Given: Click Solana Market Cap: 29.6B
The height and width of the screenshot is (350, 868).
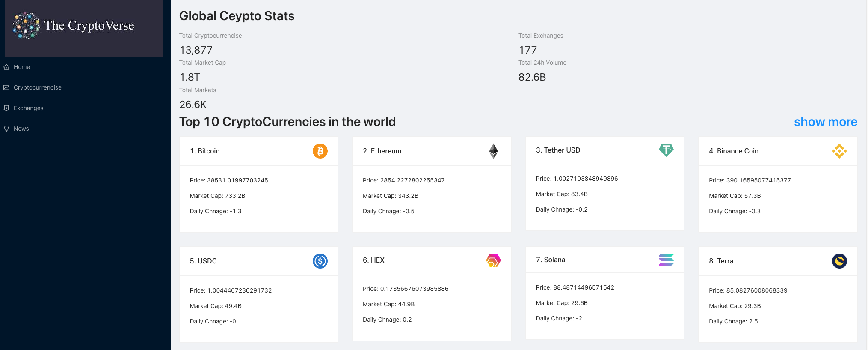Looking at the screenshot, I should (562, 303).
